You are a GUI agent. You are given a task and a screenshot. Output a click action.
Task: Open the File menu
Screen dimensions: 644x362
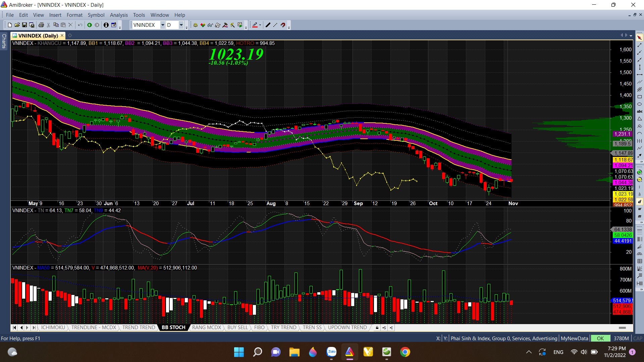tap(10, 15)
